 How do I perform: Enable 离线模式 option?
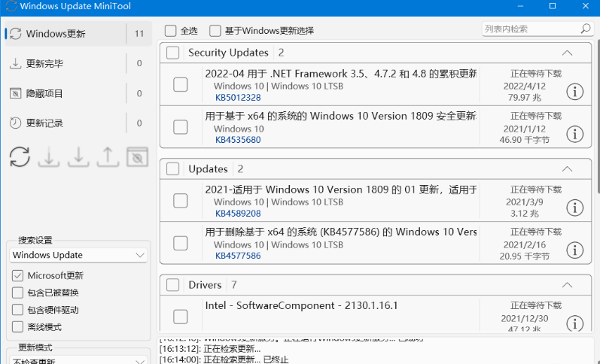17,327
